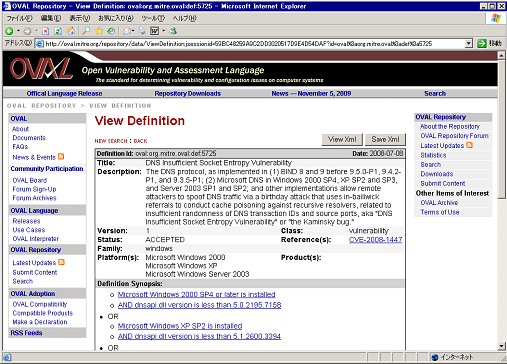Click the RSS icon beside News & Events
Screen dimensions: 507x364
61,156
